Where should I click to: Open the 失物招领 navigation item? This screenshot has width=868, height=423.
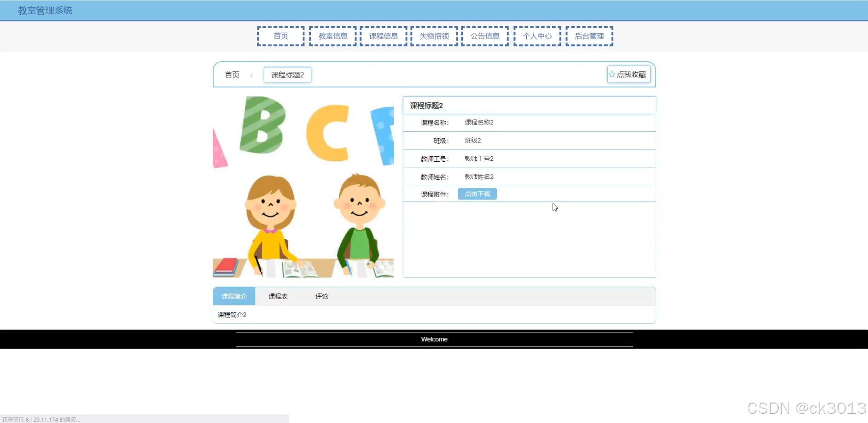(434, 36)
